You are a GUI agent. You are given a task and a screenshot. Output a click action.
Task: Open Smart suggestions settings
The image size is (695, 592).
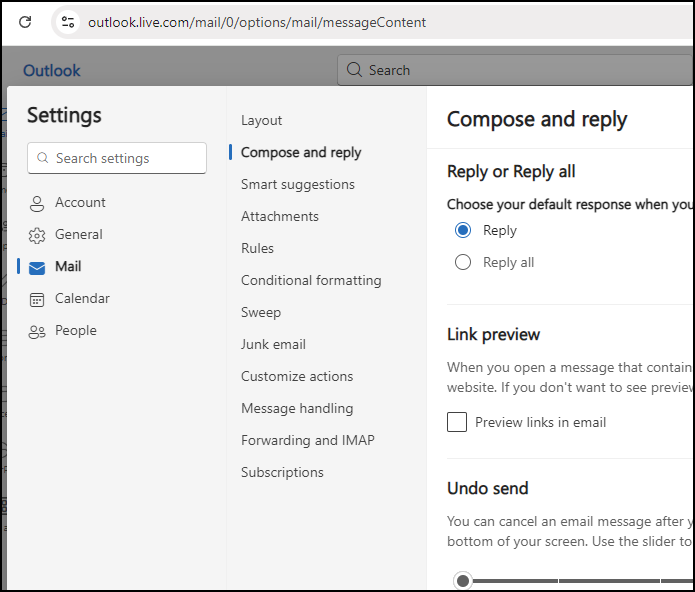pyautogui.click(x=298, y=184)
